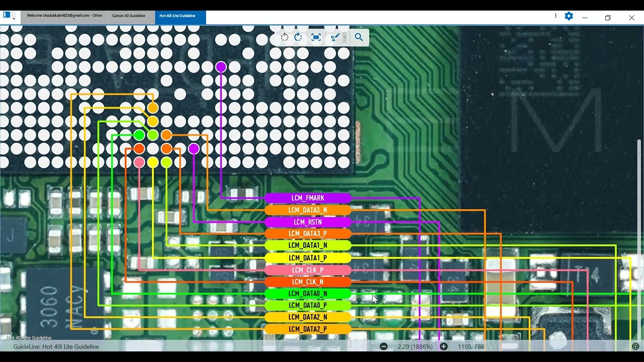Image resolution: width=644 pixels, height=362 pixels.
Task: Expand the chevron under the sidebar icon
Action: tap(14, 19)
